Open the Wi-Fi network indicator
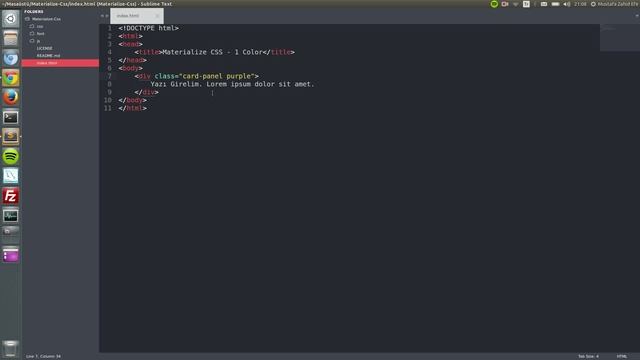This screenshot has height=360, width=640. [x=516, y=4]
